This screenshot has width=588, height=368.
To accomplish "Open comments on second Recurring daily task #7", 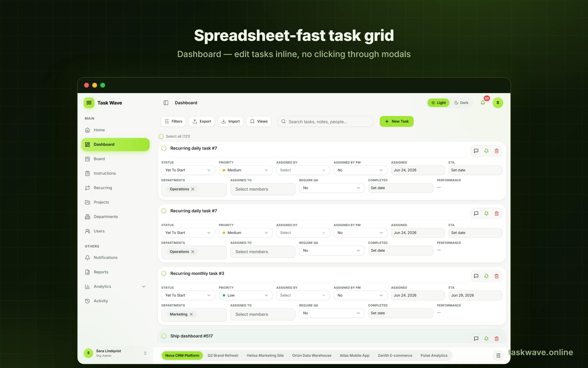I will tap(476, 213).
